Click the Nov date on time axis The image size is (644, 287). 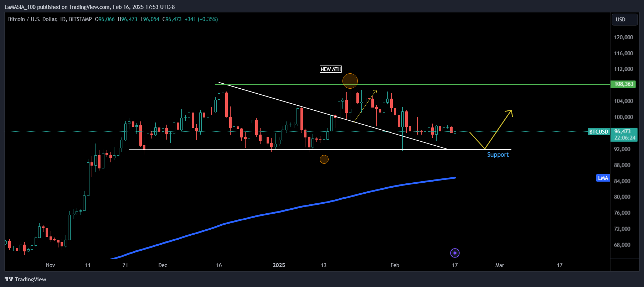(51, 265)
